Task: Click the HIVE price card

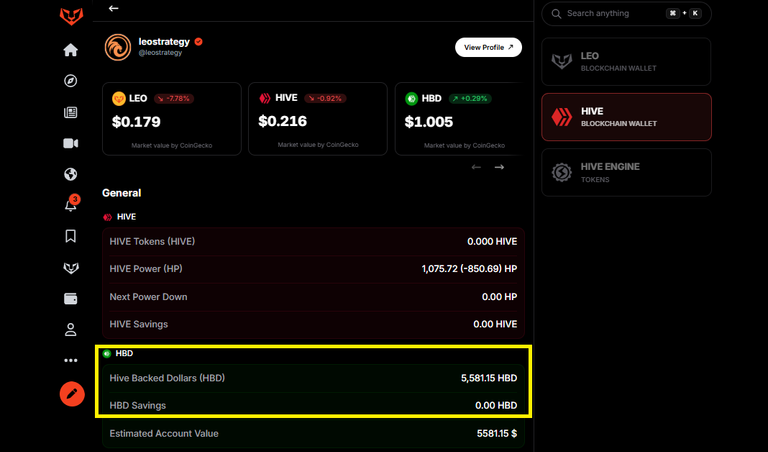Action: (x=318, y=119)
